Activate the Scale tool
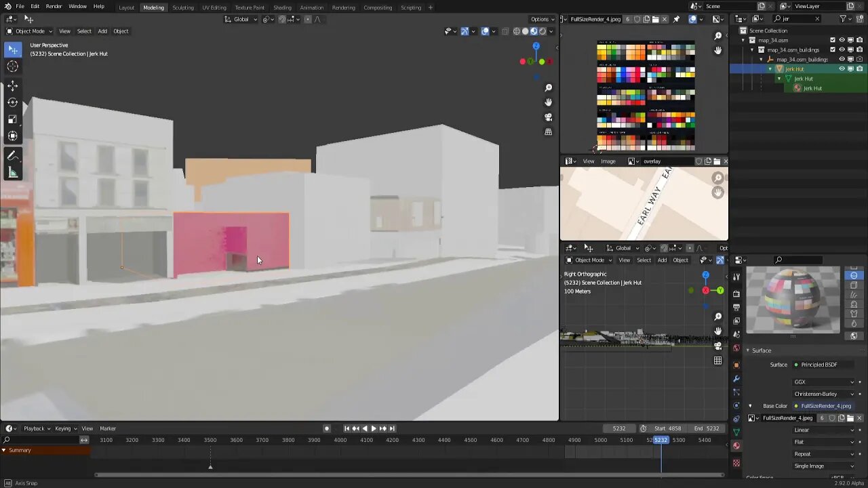The width and height of the screenshot is (868, 488). 13,119
